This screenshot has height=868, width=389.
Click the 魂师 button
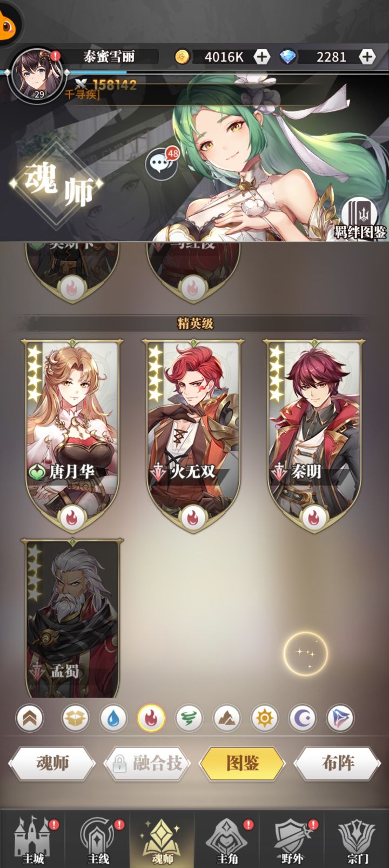tap(52, 763)
